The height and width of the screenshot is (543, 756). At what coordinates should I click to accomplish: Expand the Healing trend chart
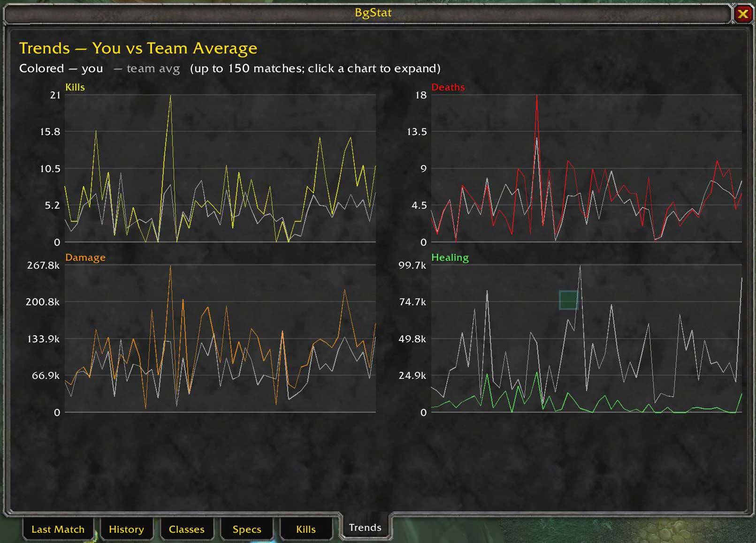tap(587, 339)
